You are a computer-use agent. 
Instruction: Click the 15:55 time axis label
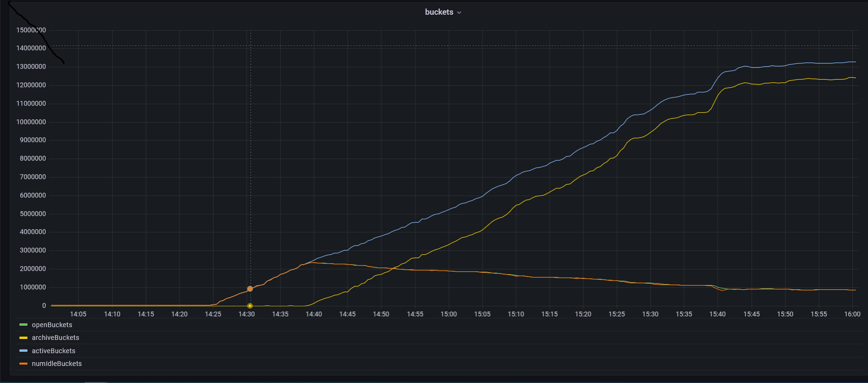(x=819, y=314)
